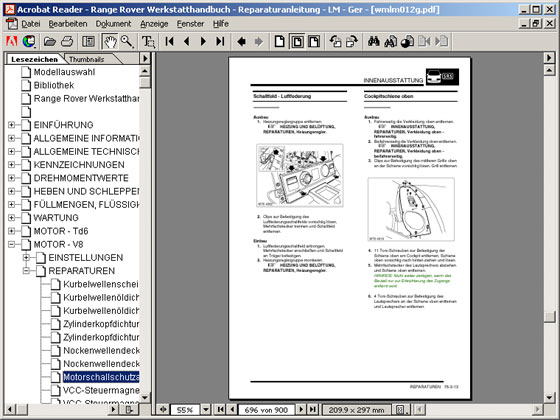Choose the Text Select tool
The image size is (560, 420).
click(148, 41)
